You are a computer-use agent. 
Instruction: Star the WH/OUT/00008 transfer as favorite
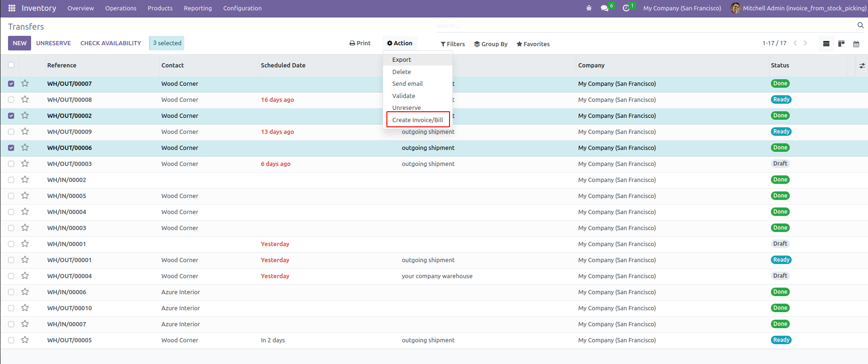25,99
